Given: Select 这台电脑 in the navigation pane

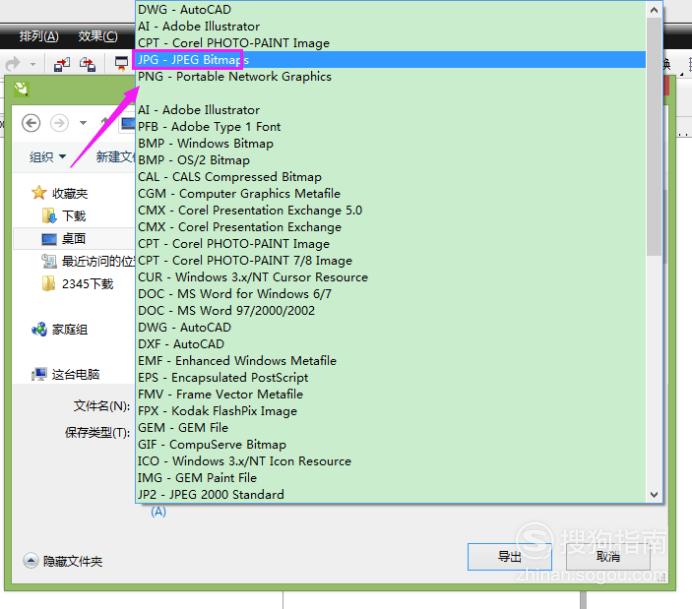Looking at the screenshot, I should (x=65, y=374).
